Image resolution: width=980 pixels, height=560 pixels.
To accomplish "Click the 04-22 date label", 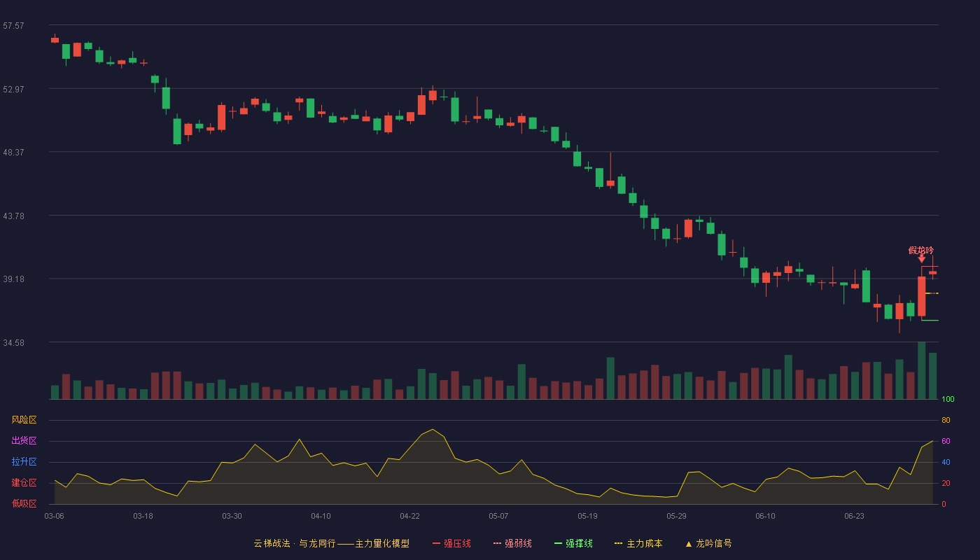I will point(409,516).
